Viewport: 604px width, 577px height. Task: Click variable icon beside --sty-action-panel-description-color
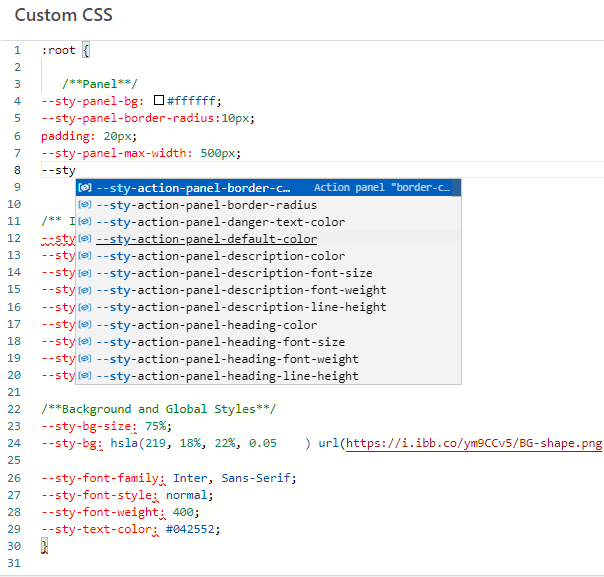click(x=85, y=256)
